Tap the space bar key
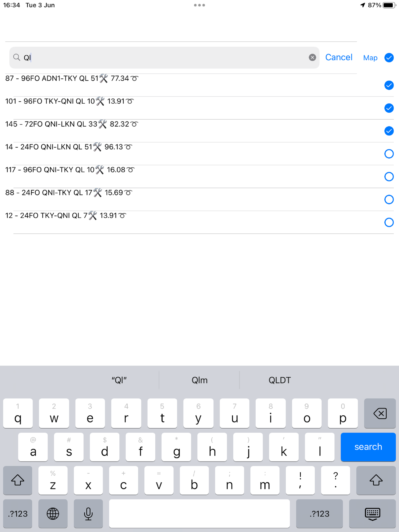 [199, 514]
